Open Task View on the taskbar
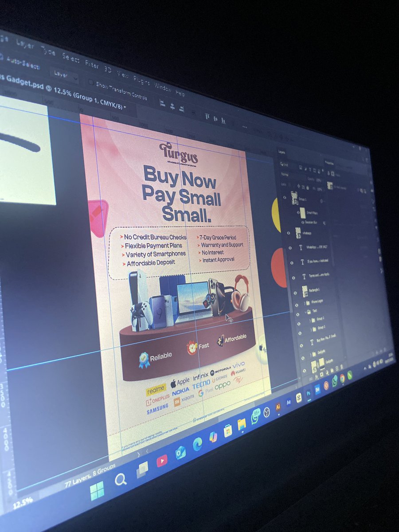399x532 pixels. click(x=142, y=470)
